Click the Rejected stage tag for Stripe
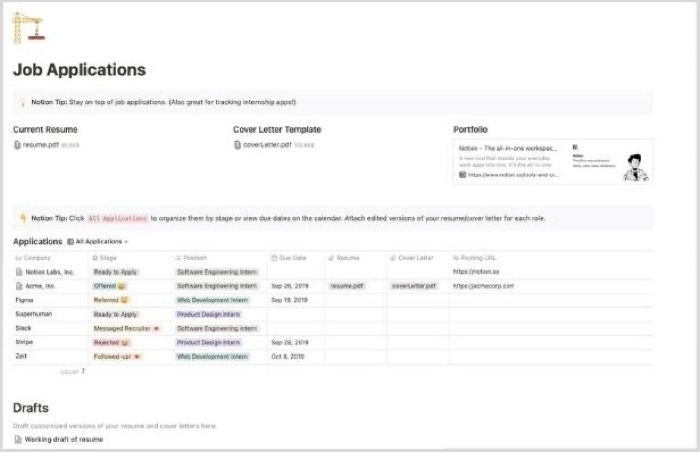Image resolution: width=700 pixels, height=452 pixels. [111, 343]
